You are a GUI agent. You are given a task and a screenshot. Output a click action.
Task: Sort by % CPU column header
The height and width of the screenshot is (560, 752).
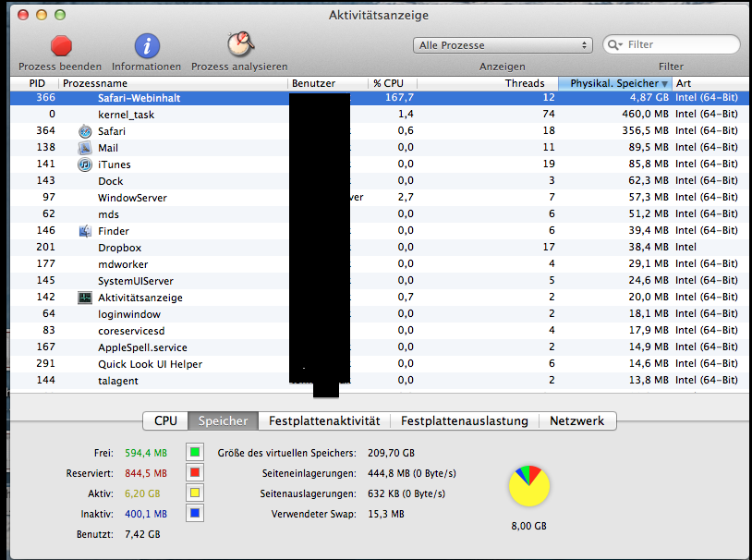click(x=393, y=83)
